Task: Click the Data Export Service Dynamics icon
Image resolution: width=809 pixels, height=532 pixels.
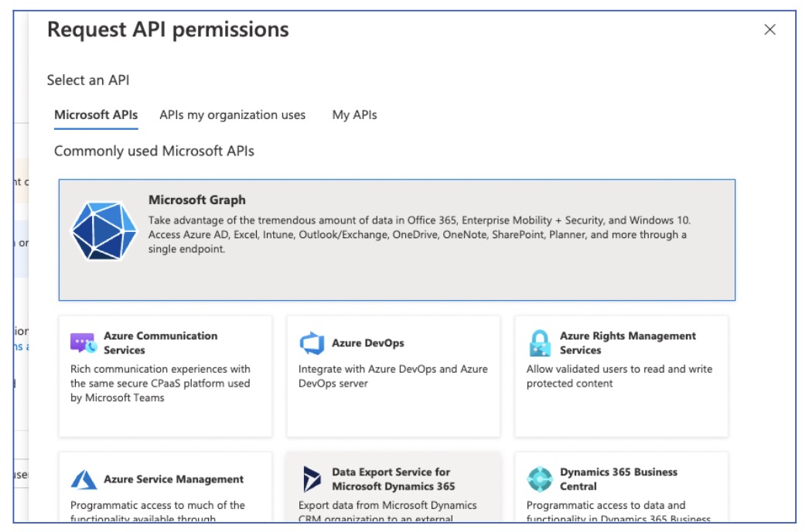Action: pyautogui.click(x=312, y=479)
